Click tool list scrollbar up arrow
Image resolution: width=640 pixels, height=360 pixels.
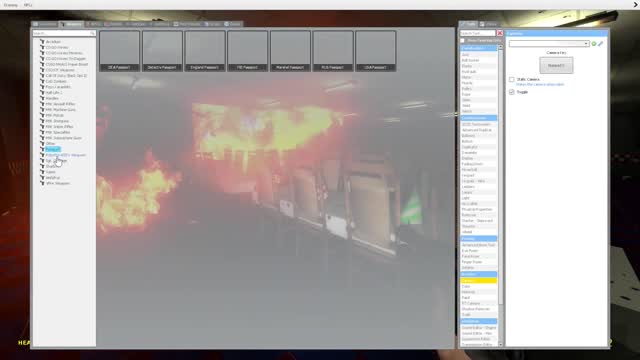pyautogui.click(x=500, y=47)
